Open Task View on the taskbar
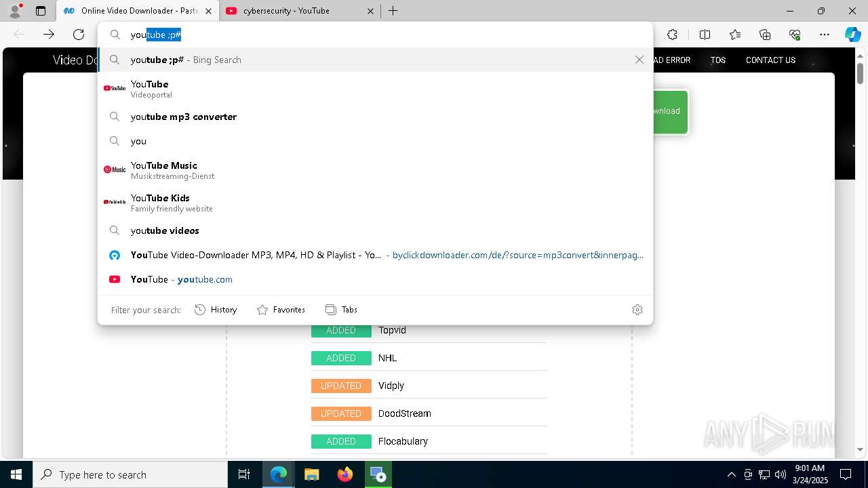Viewport: 868px width, 488px height. [x=244, y=474]
